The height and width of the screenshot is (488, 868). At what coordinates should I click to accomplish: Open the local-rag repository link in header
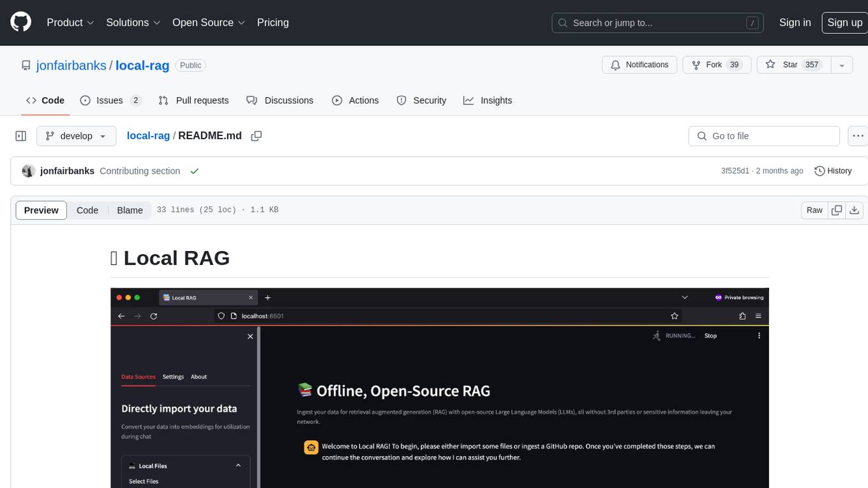142,65
